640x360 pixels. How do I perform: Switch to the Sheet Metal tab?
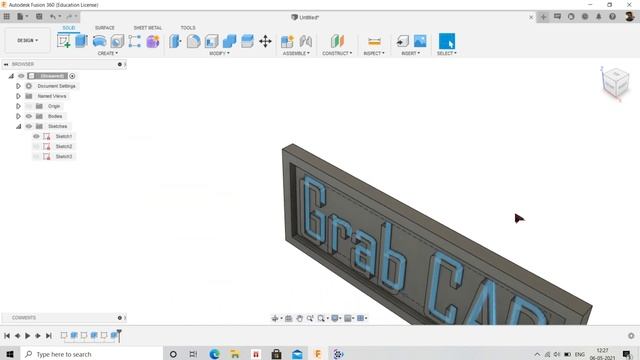tap(148, 28)
